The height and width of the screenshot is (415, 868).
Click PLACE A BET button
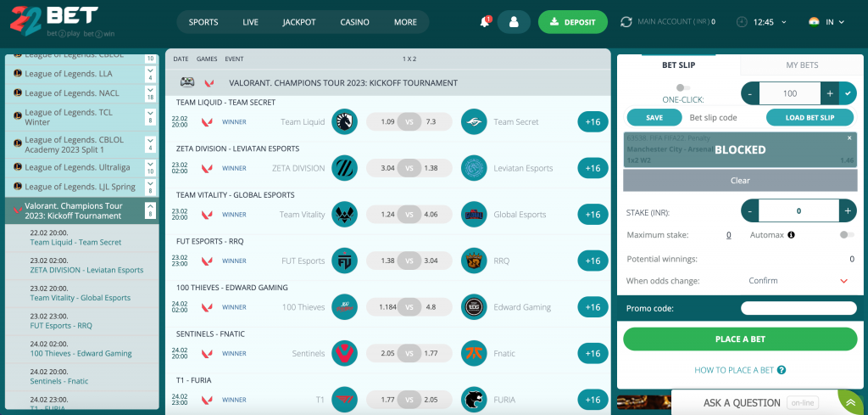tap(740, 339)
